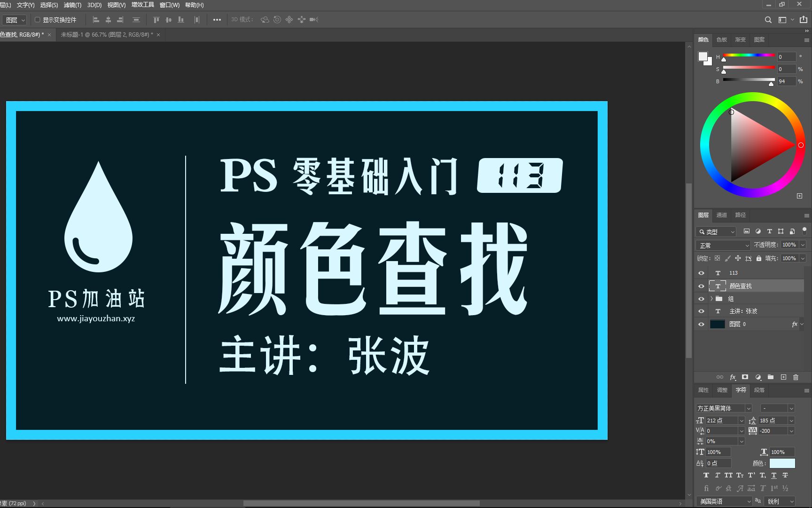This screenshot has width=812, height=508.
Task: Hide the 主讲：张波 text layer
Action: click(x=701, y=311)
